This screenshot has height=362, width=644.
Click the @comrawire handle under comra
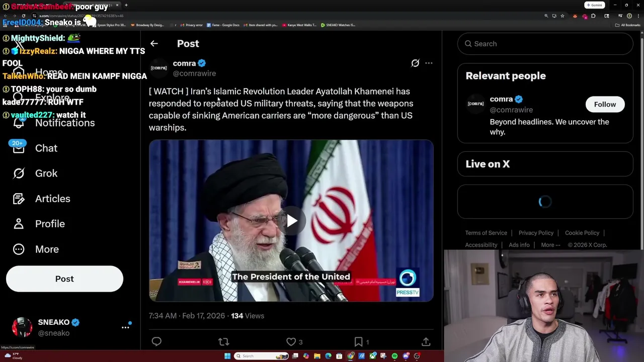click(x=194, y=73)
